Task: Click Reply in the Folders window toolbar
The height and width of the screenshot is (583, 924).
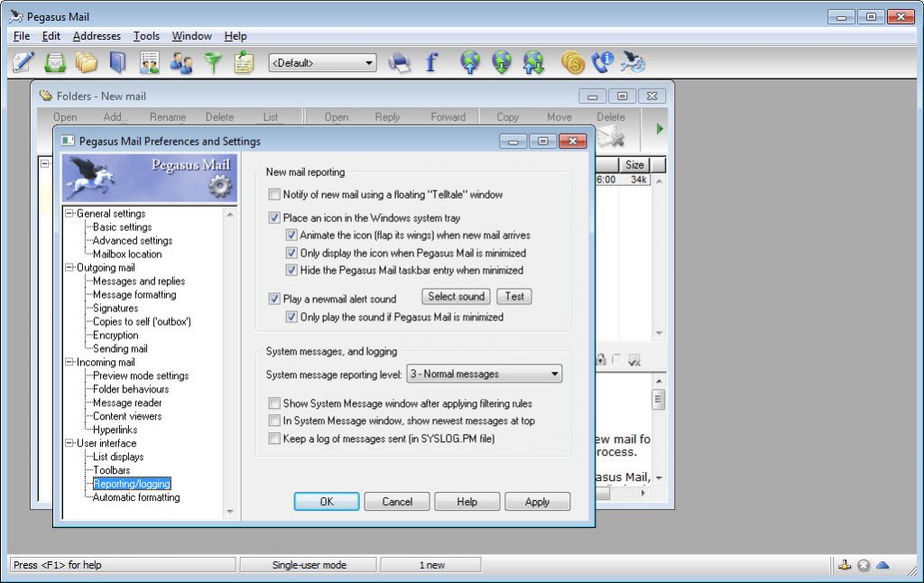Action: [x=388, y=116]
